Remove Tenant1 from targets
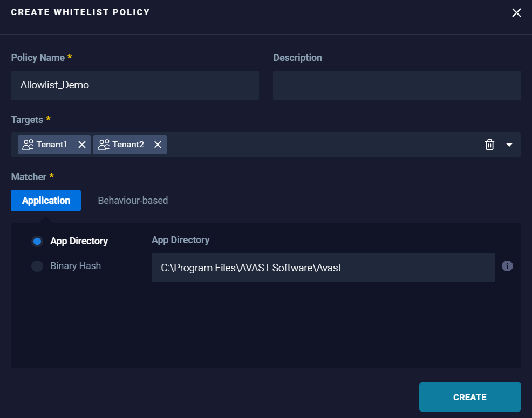Image resolution: width=532 pixels, height=418 pixels. pos(82,145)
